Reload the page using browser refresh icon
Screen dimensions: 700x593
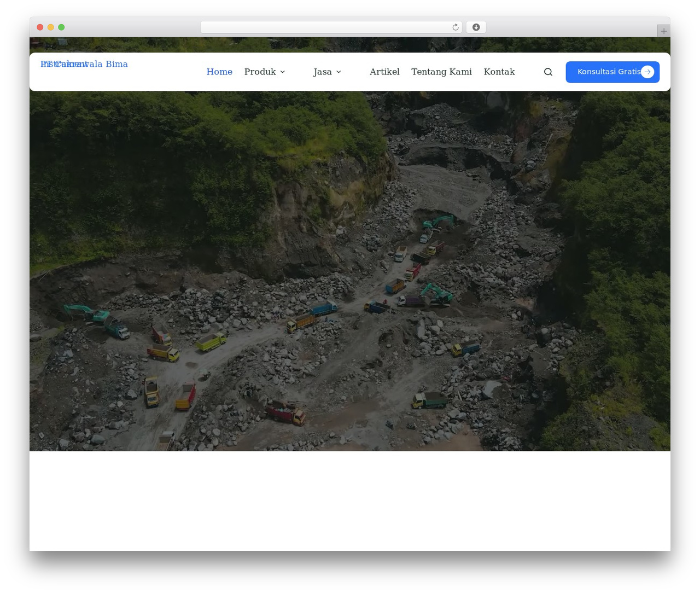tap(455, 27)
